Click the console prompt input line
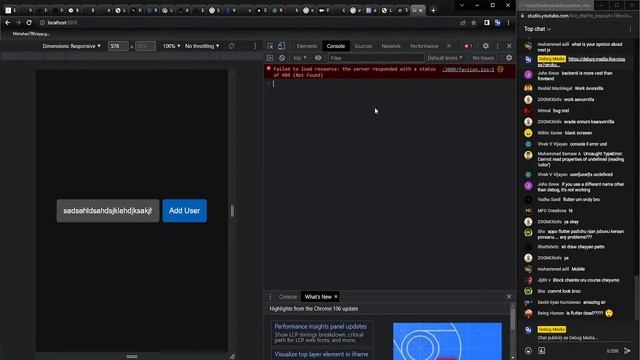 pyautogui.click(x=390, y=84)
